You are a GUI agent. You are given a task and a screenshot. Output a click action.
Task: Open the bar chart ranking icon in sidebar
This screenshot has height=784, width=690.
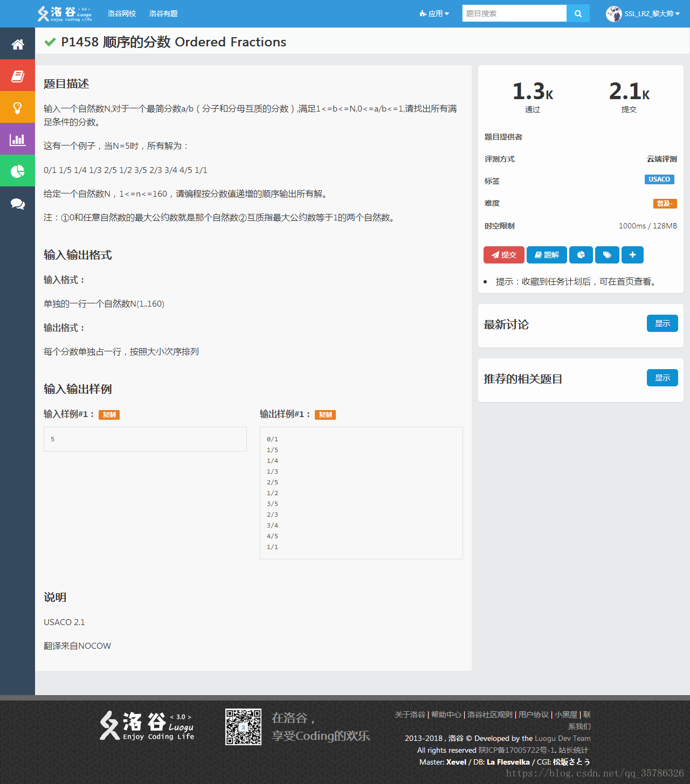[17, 140]
